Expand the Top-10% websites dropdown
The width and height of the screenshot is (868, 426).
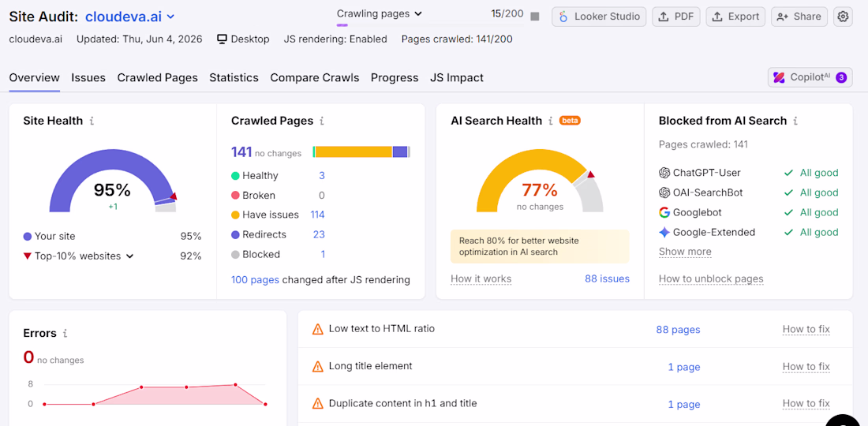(x=130, y=256)
